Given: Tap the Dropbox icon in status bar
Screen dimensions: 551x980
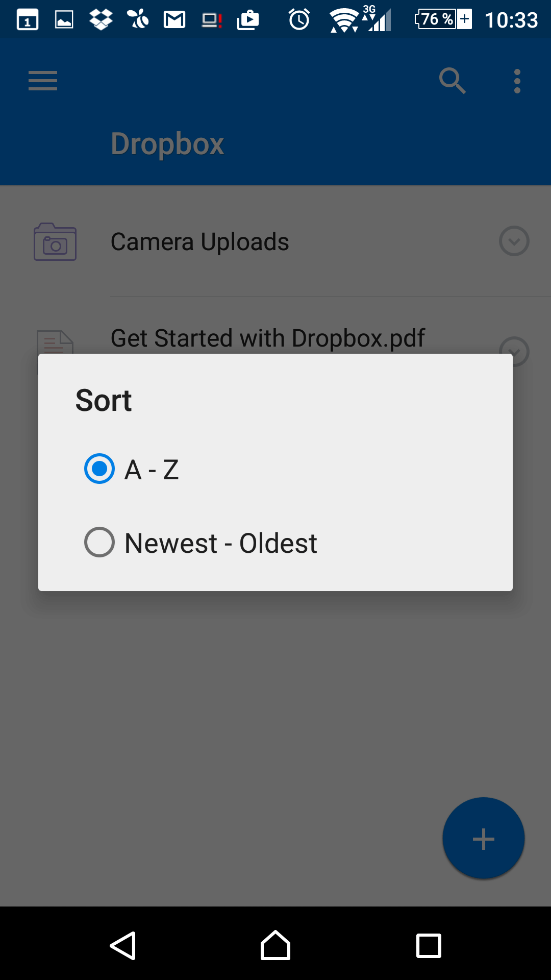Looking at the screenshot, I should click(x=101, y=20).
